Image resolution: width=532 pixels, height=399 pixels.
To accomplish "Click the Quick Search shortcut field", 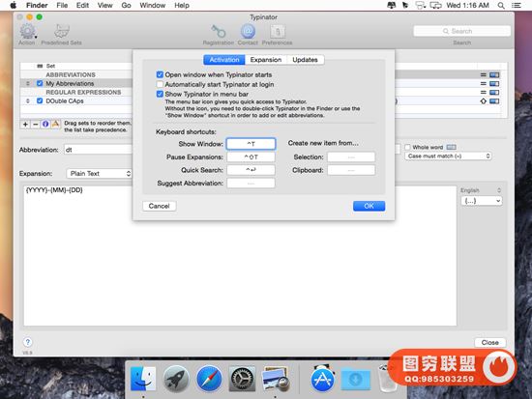I will (x=251, y=170).
